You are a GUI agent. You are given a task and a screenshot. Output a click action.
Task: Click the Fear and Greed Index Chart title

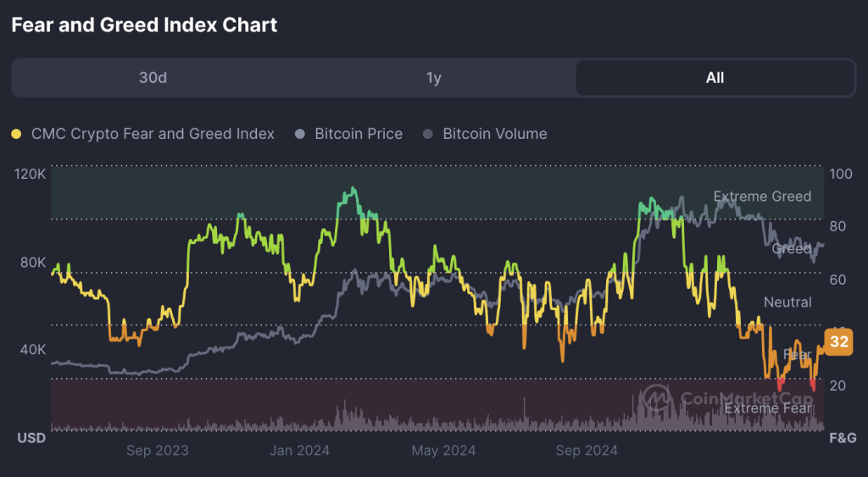pyautogui.click(x=144, y=25)
